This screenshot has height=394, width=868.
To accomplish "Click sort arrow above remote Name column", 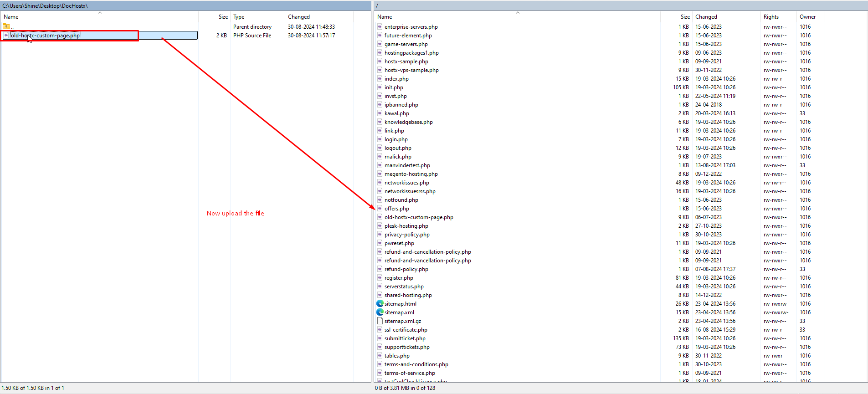I will point(518,13).
